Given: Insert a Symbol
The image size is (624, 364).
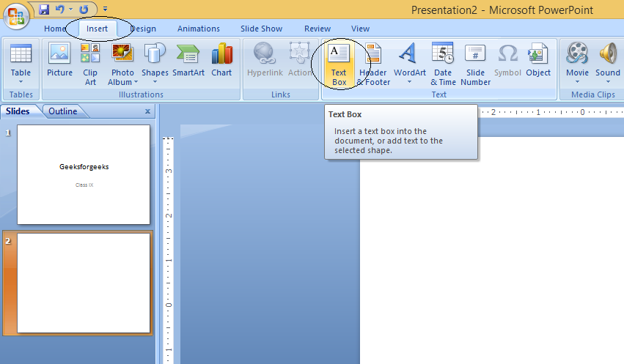Looking at the screenshot, I should click(508, 59).
